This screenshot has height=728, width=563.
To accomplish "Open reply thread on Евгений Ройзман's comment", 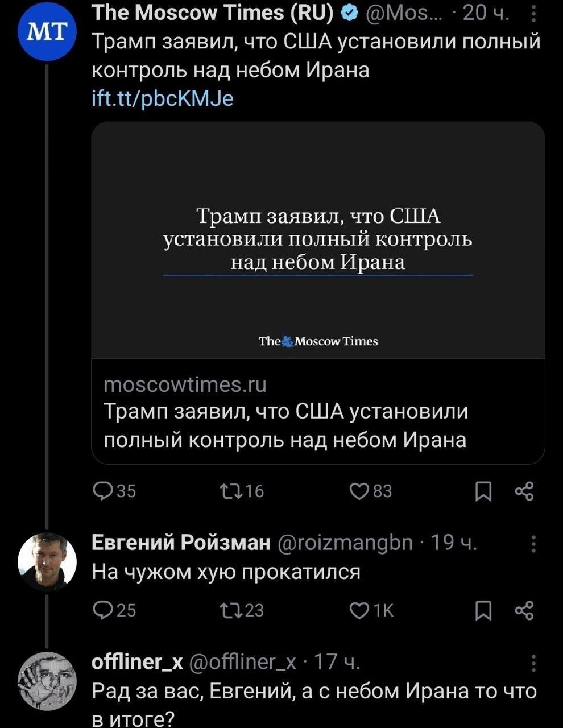I will coord(114,610).
